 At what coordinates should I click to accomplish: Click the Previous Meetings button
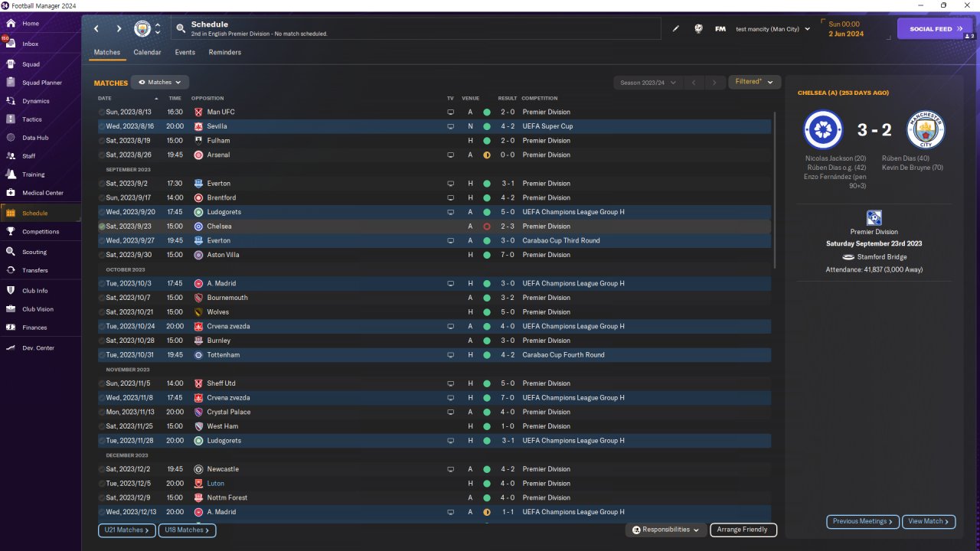(x=863, y=521)
